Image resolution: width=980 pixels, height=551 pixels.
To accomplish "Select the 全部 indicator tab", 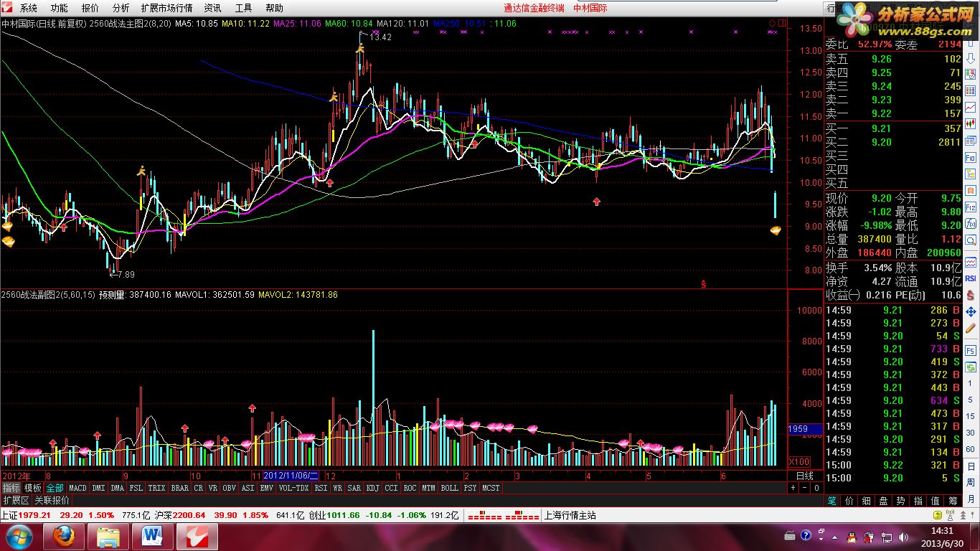I will pos(55,488).
